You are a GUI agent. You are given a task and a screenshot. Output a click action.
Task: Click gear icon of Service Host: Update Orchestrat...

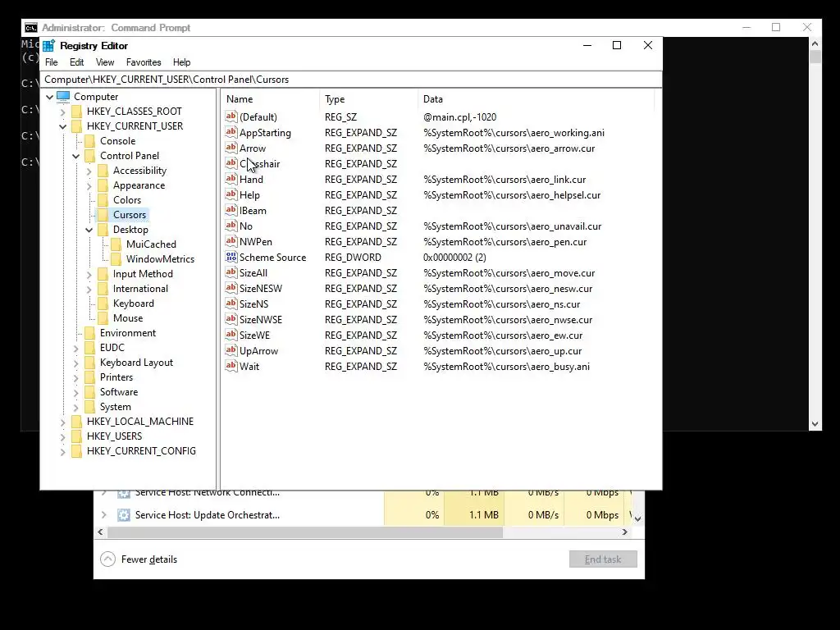pos(124,515)
